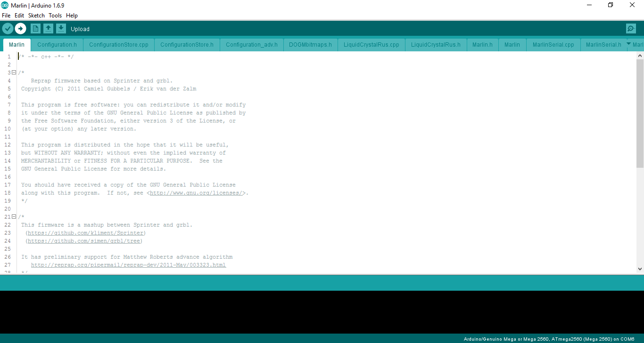Screen dimensions: 644x343
Task: Click the editor scrollbar down arrow
Action: tap(640, 269)
